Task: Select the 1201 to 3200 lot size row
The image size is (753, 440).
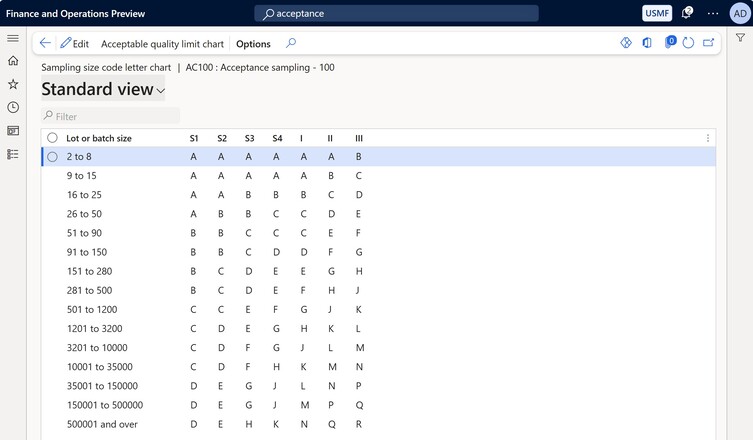Action: [378, 329]
